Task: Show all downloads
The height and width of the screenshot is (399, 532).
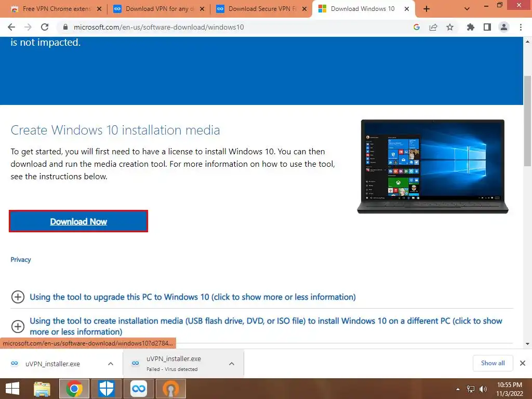Action: point(493,363)
